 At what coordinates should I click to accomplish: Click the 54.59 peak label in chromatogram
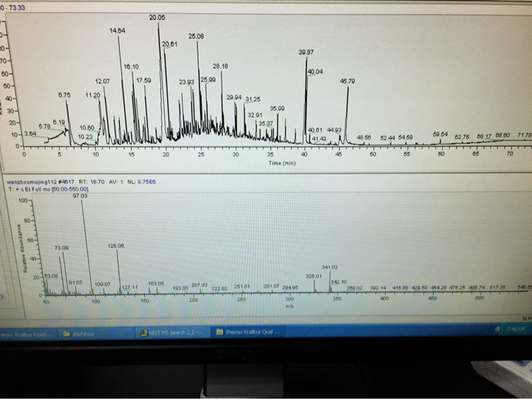(406, 137)
